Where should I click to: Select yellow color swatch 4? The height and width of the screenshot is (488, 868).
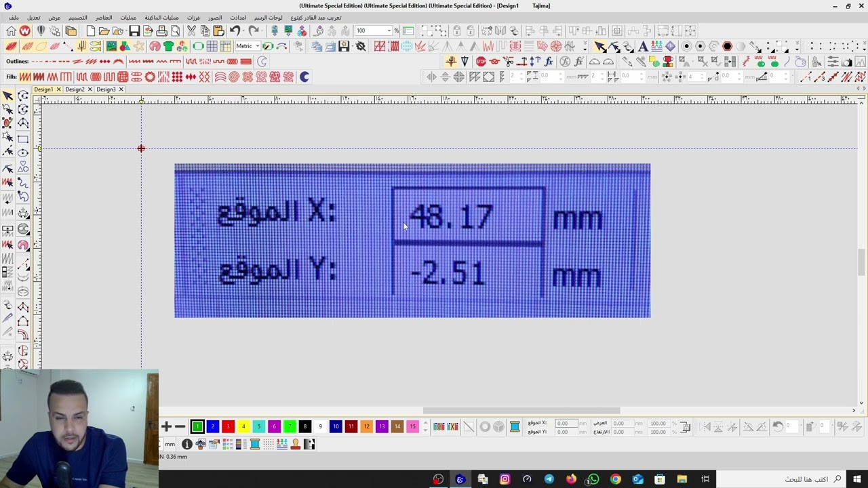tap(243, 426)
